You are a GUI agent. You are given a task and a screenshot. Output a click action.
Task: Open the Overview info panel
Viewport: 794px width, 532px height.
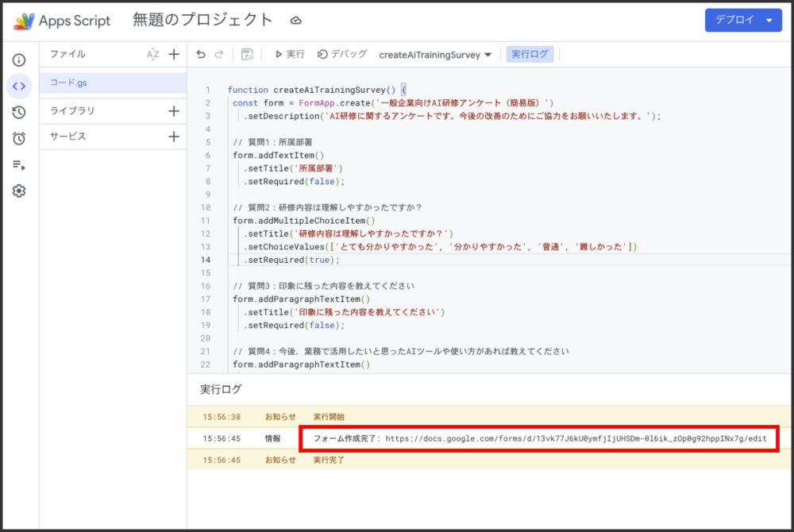tap(18, 60)
